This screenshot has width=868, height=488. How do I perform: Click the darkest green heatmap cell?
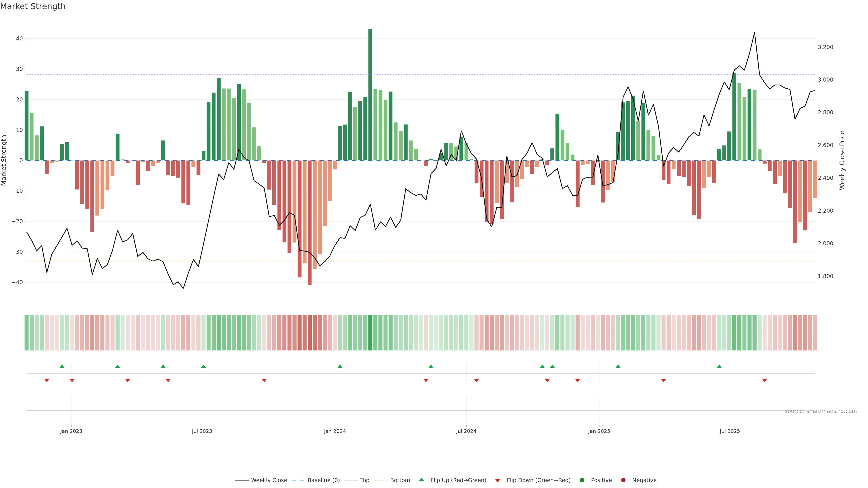(x=370, y=332)
